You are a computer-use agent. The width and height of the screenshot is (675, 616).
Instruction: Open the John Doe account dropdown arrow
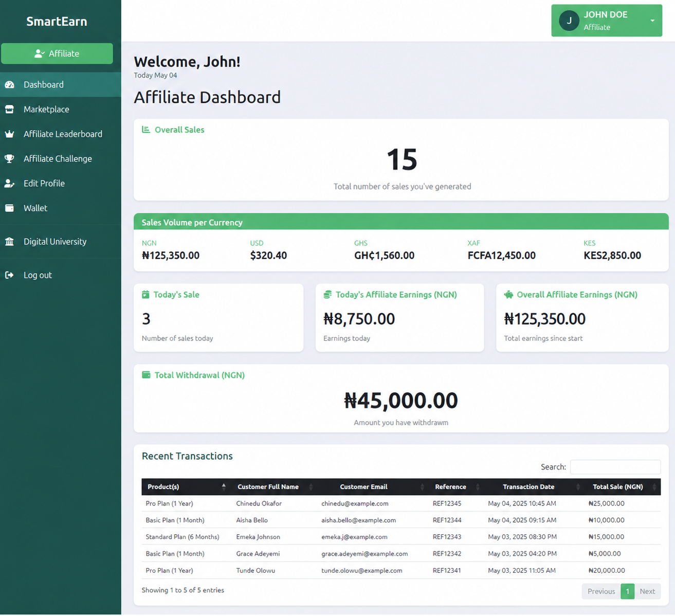pyautogui.click(x=652, y=21)
